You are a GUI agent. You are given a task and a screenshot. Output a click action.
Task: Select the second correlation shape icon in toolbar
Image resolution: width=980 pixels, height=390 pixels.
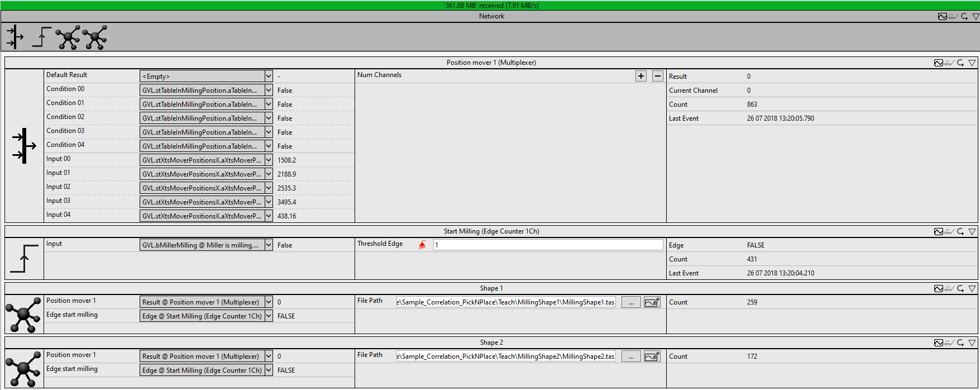click(94, 37)
